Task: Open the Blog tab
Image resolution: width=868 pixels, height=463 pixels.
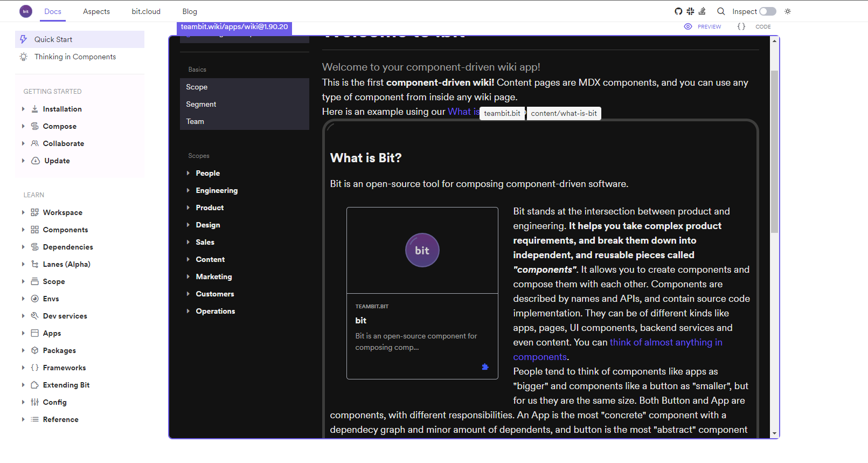Action: point(190,11)
